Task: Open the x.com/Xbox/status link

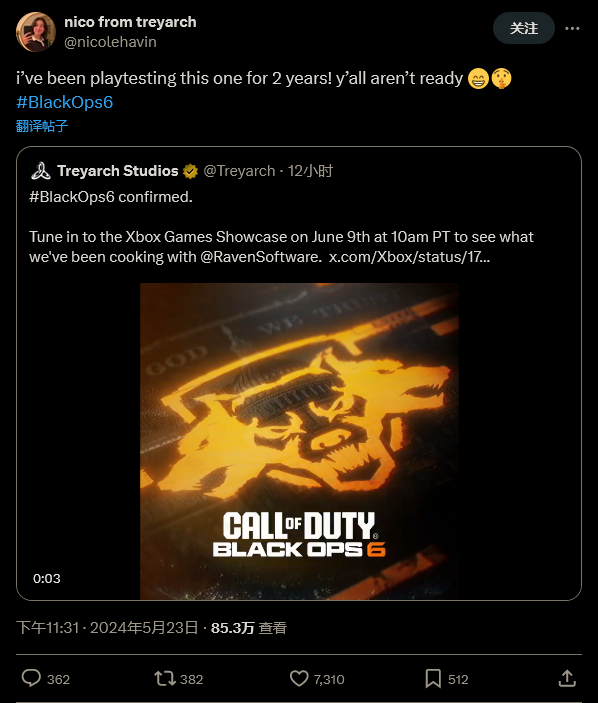Action: click(x=409, y=257)
